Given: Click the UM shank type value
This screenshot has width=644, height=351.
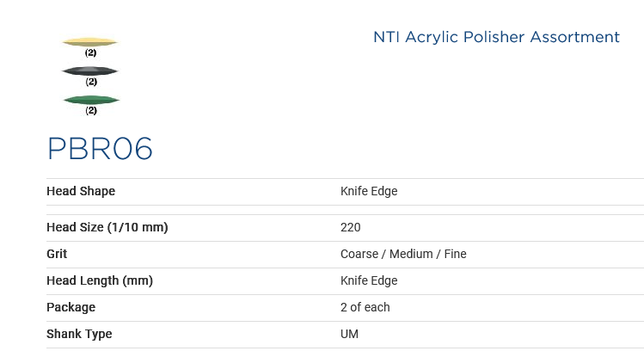Looking at the screenshot, I should [349, 334].
